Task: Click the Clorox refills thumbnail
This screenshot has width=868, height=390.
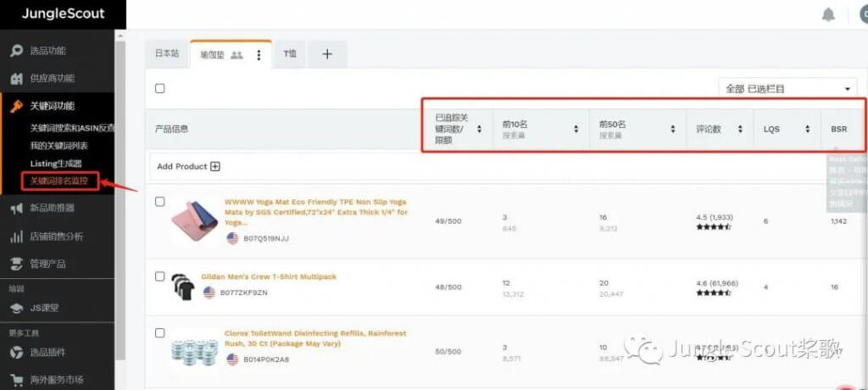Action: (x=194, y=351)
